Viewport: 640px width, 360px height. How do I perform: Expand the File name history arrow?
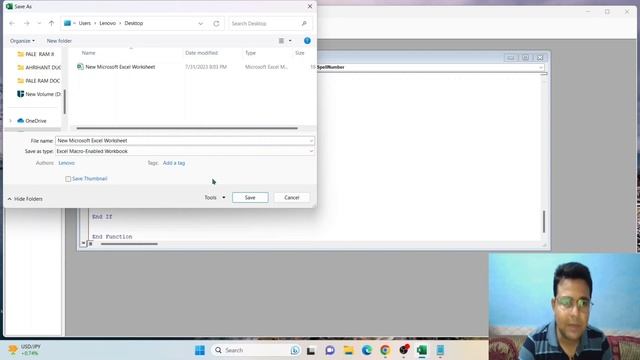[x=311, y=141]
